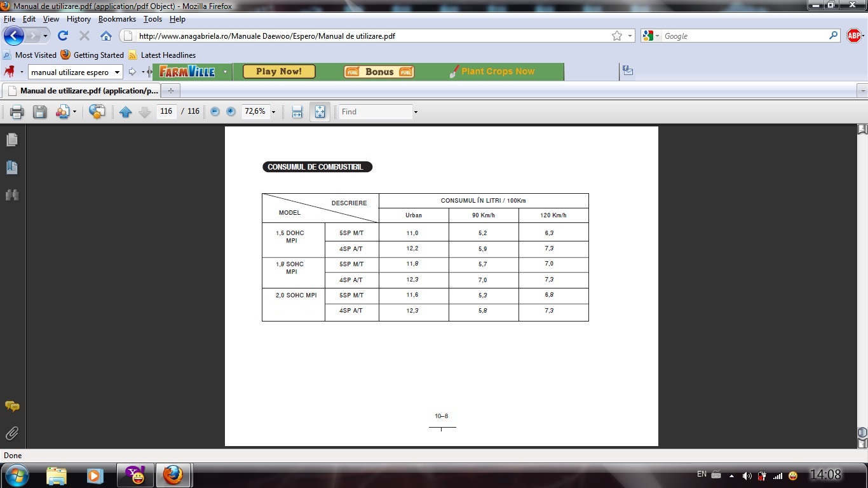Enable fit width scrolling mode

[297, 112]
